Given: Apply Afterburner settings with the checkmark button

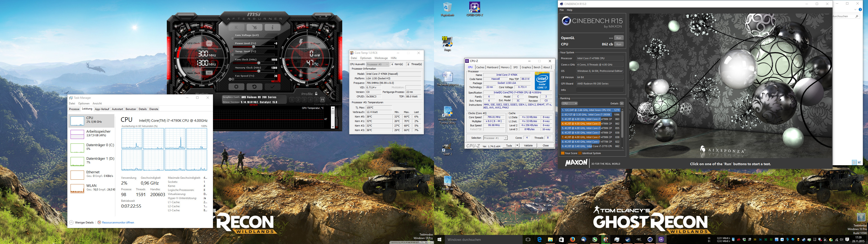Looking at the screenshot, I should 273,87.
